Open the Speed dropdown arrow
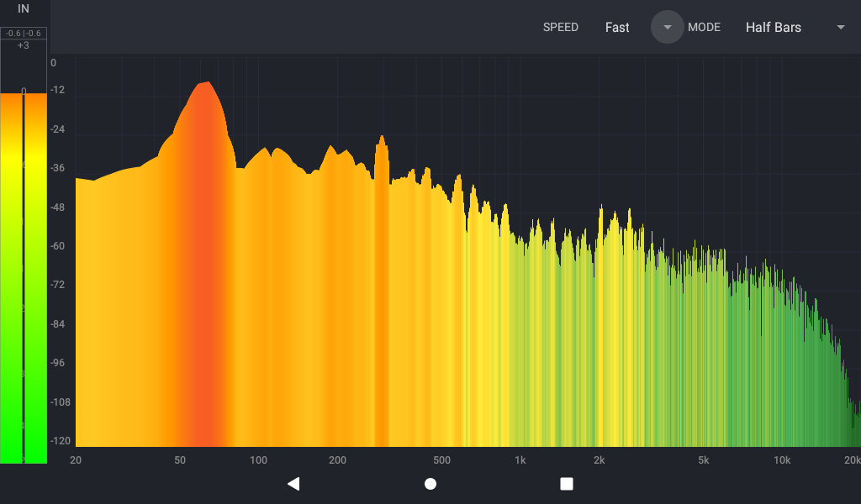The width and height of the screenshot is (861, 504). (x=667, y=27)
